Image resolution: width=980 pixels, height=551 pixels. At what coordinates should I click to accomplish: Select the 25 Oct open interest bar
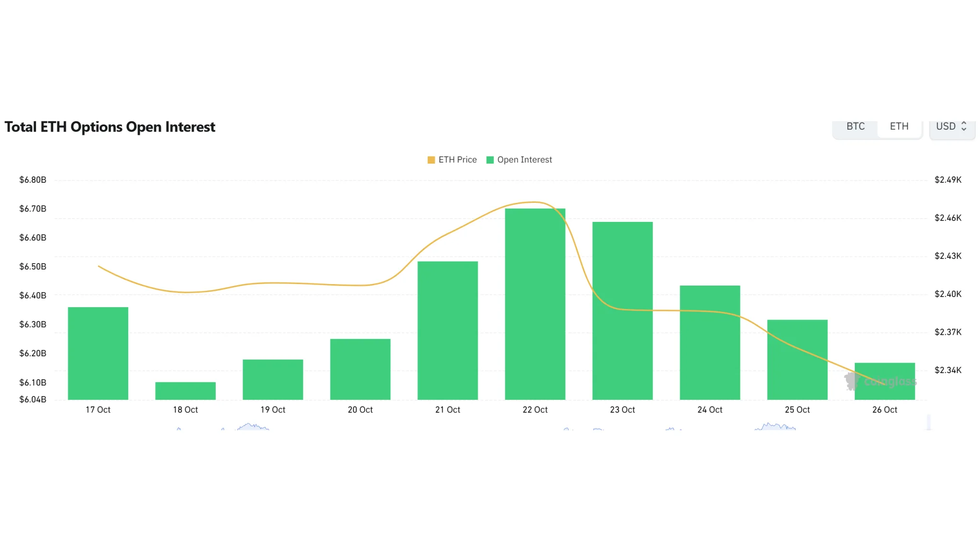[x=797, y=360]
